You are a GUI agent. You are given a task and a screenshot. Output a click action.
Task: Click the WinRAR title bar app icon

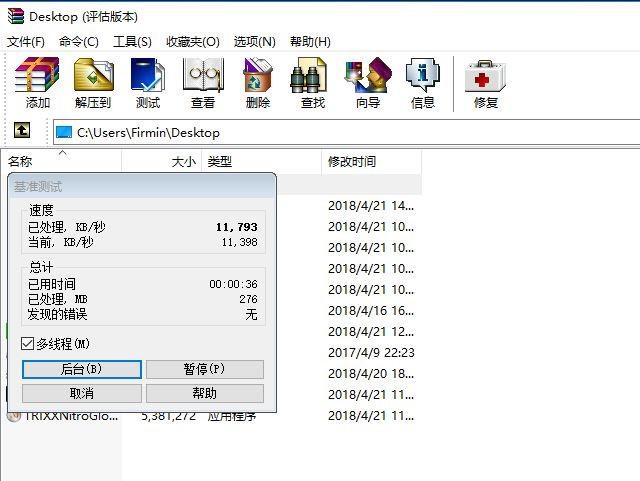pos(16,16)
